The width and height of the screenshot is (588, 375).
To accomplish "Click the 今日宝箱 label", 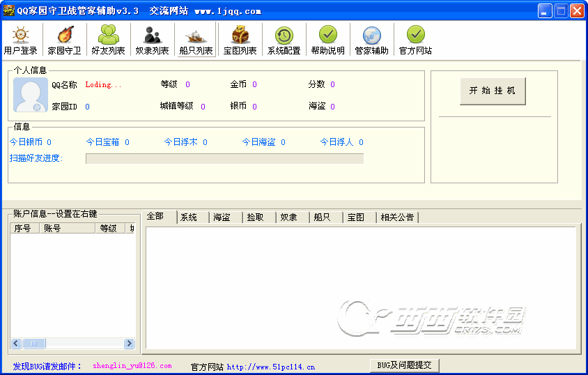I will click(x=102, y=142).
